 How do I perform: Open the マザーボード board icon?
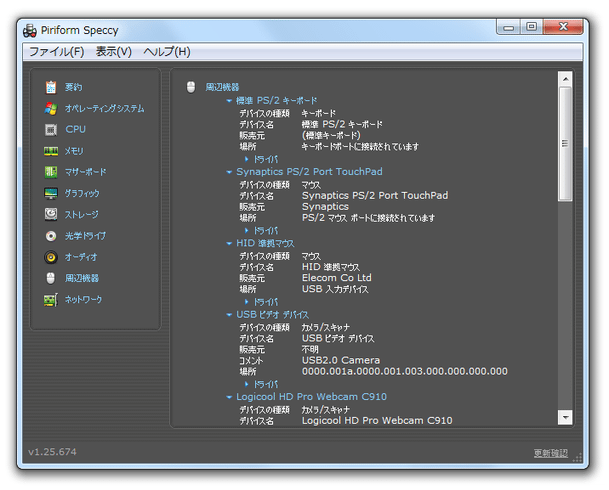(51, 172)
